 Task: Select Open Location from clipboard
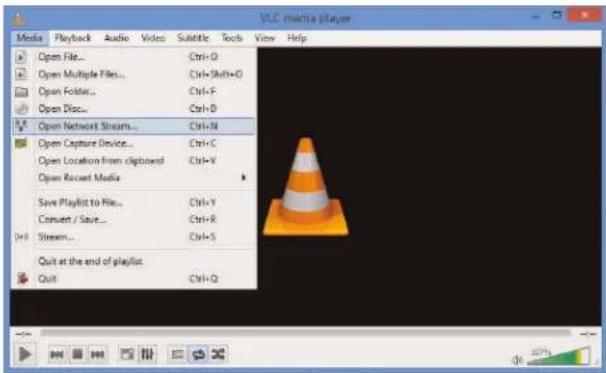(x=134, y=161)
